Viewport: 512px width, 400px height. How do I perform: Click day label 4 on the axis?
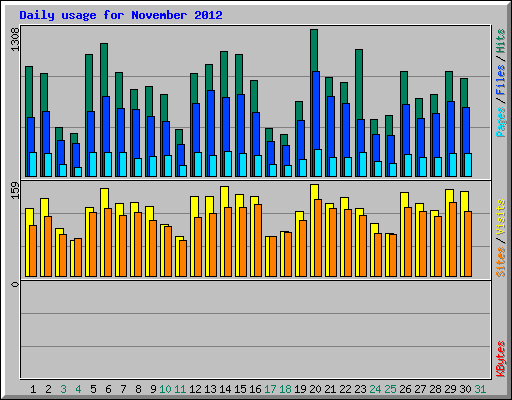[x=78, y=389]
